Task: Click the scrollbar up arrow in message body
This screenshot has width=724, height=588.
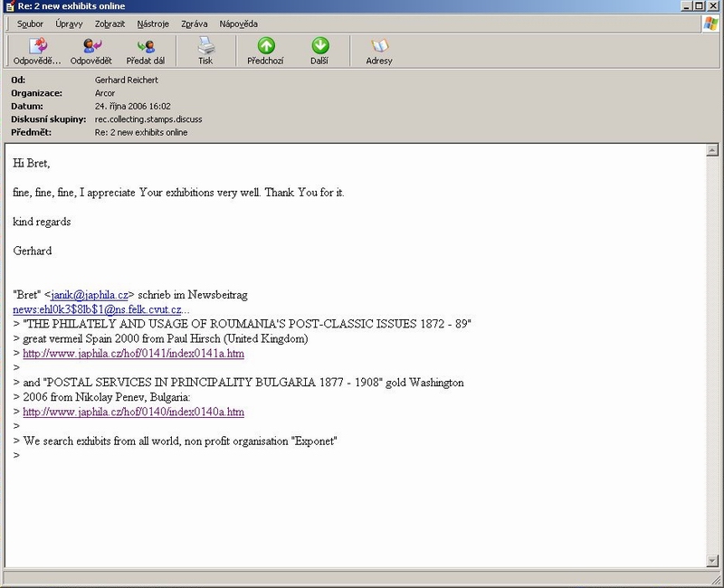Action: (x=712, y=150)
